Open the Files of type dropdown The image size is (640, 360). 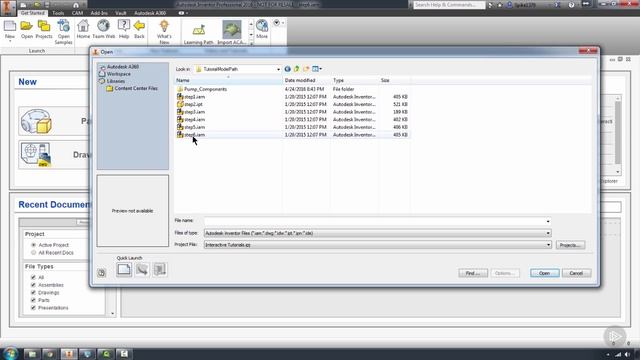[x=548, y=233]
